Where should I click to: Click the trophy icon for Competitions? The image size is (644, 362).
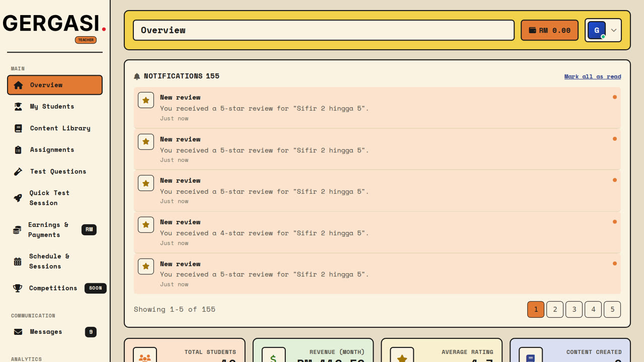[18, 288]
